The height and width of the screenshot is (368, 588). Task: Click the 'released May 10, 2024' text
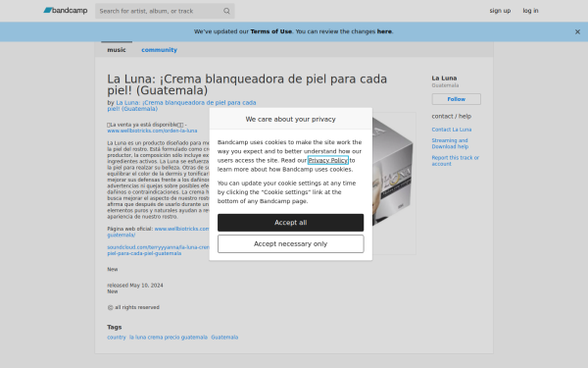pos(135,286)
